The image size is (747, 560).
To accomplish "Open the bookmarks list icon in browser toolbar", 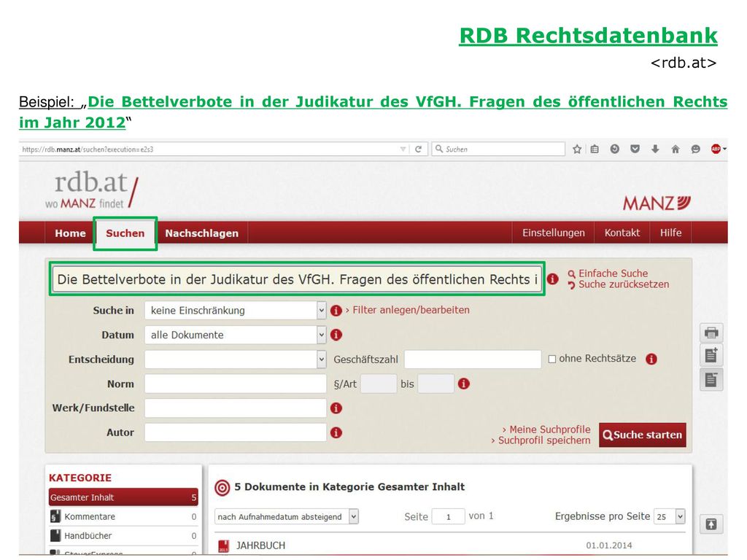I will coord(595,149).
